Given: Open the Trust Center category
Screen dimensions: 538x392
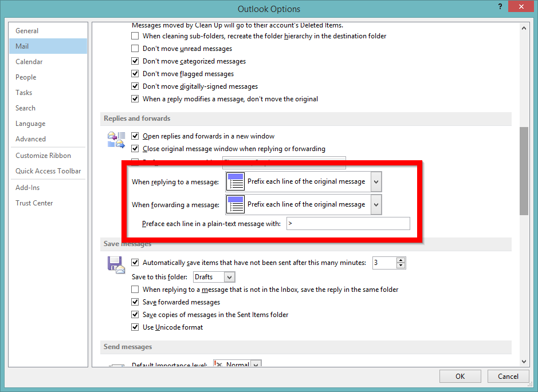Looking at the screenshot, I should pyautogui.click(x=48, y=203).
